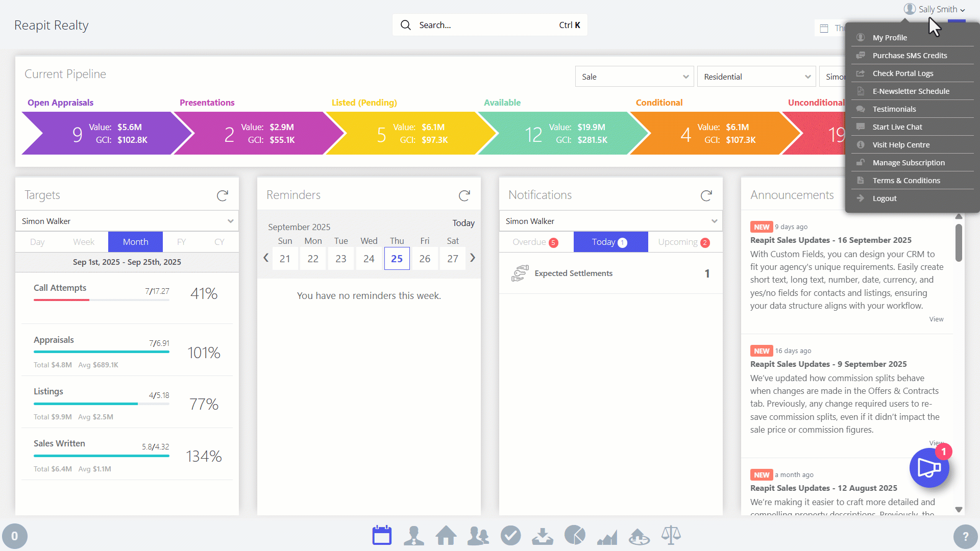Switch Targets period to Week

point(84,242)
